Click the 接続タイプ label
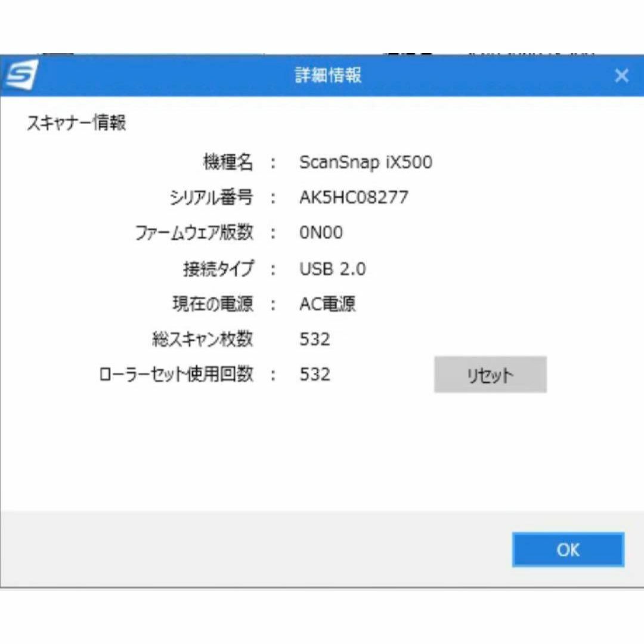The image size is (644, 644). 218,268
